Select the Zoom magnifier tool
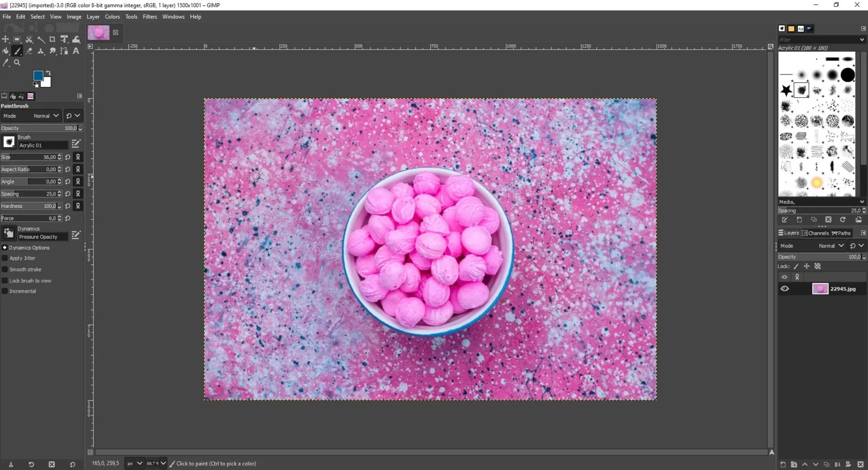 click(x=17, y=63)
